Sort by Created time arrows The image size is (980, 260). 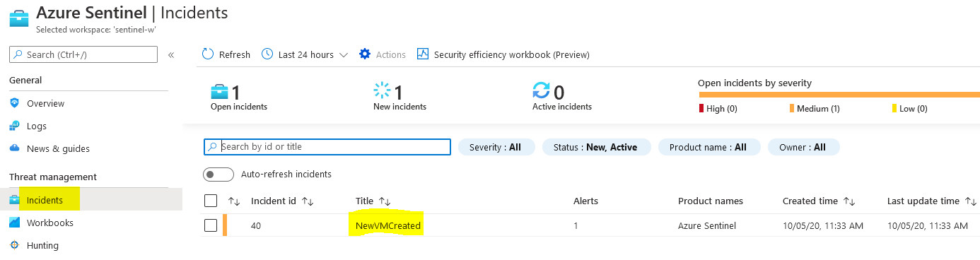pyautogui.click(x=849, y=201)
